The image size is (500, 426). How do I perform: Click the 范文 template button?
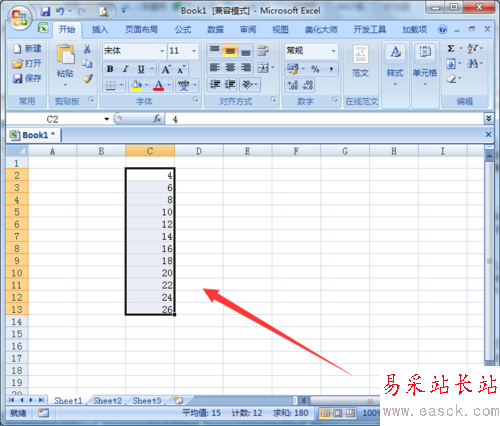361,61
